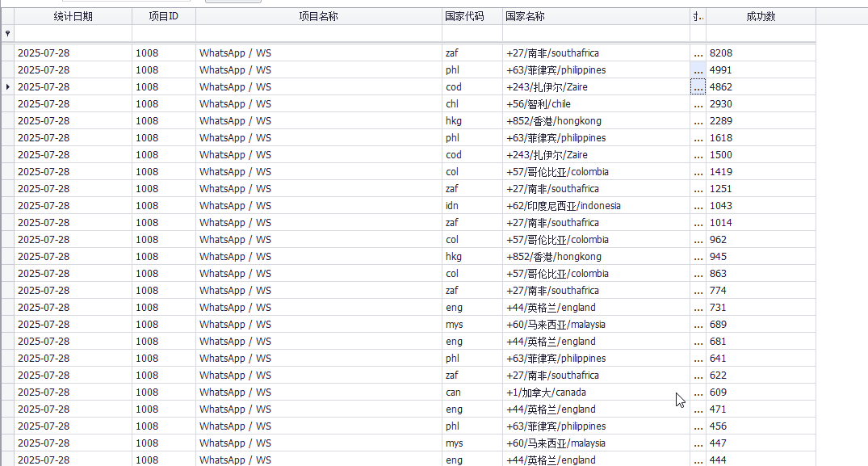
Task: Select the 1008 project ID in the 1043 row
Action: click(x=164, y=206)
